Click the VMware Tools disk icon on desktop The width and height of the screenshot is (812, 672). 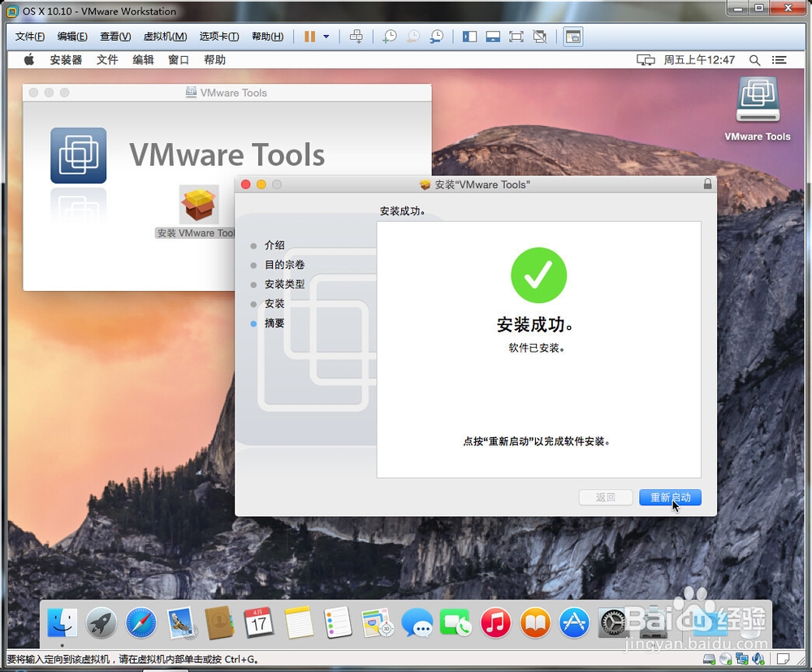[758, 99]
